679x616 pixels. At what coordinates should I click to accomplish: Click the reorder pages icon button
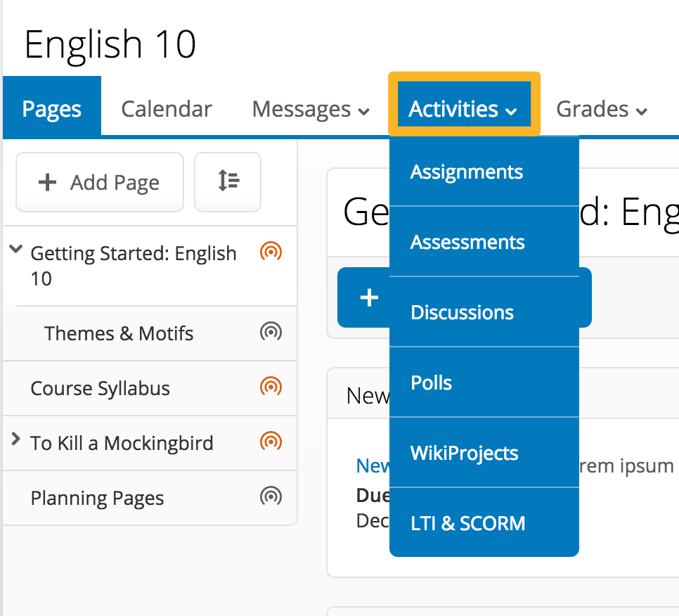pyautogui.click(x=228, y=182)
